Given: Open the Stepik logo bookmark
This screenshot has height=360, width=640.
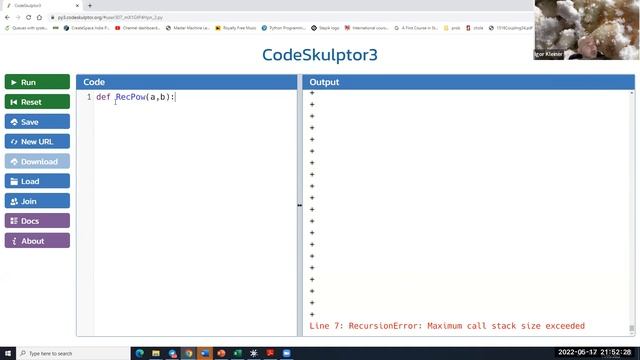Looking at the screenshot, I should coord(325,28).
